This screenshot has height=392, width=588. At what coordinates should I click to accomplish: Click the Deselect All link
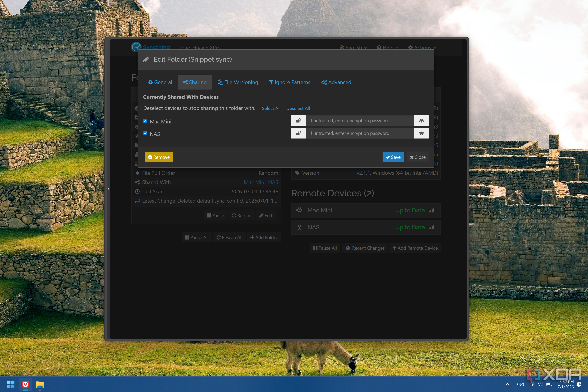click(298, 108)
